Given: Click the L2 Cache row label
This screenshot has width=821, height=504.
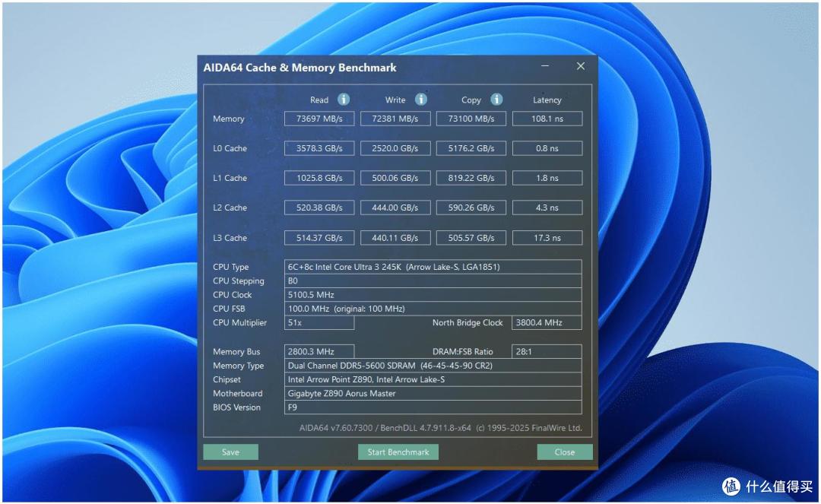Looking at the screenshot, I should (230, 208).
